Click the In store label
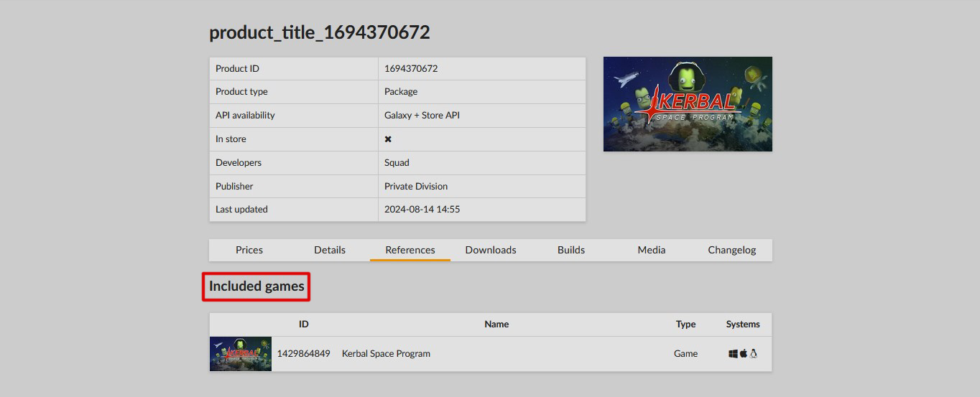 231,139
